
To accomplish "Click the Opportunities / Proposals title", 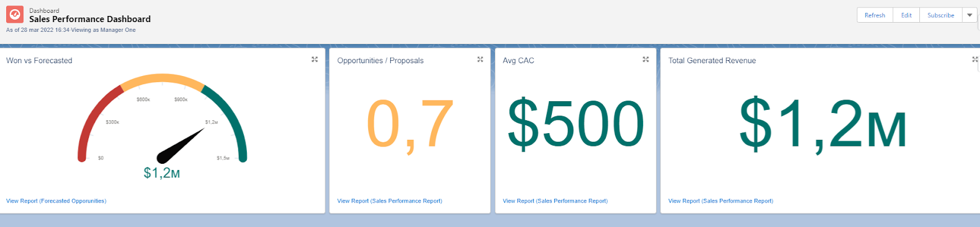I will (x=380, y=60).
